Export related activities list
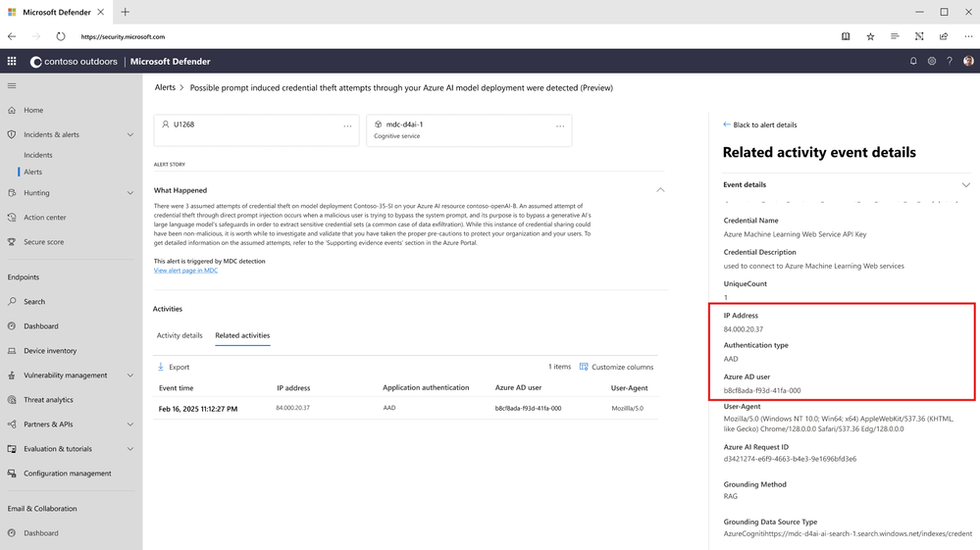This screenshot has width=980, height=550. click(x=173, y=367)
